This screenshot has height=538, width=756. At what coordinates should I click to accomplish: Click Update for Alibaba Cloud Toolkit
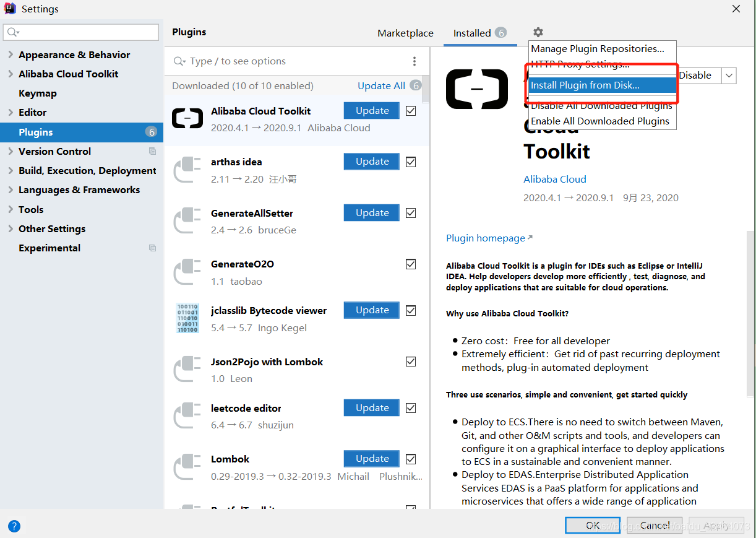pos(372,111)
